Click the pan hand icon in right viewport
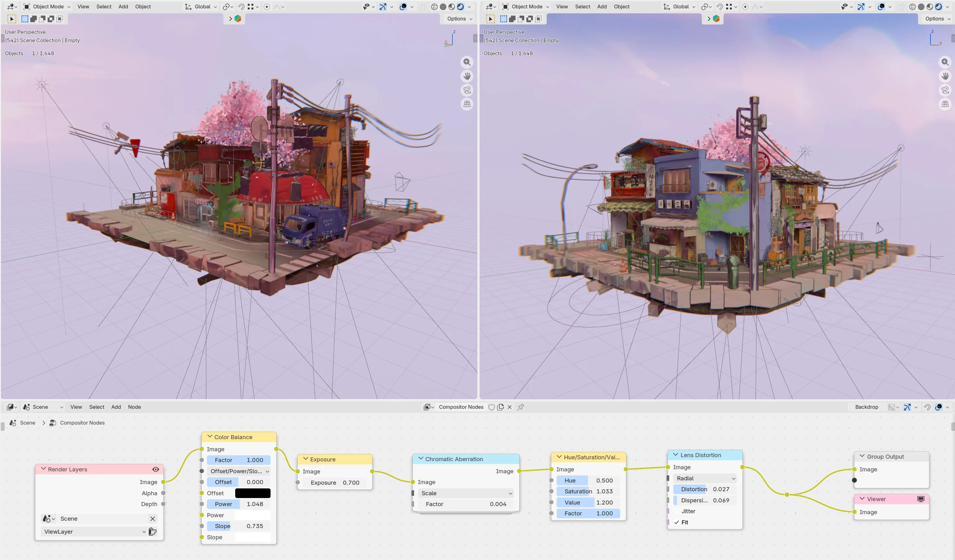The height and width of the screenshot is (560, 955). pyautogui.click(x=945, y=76)
